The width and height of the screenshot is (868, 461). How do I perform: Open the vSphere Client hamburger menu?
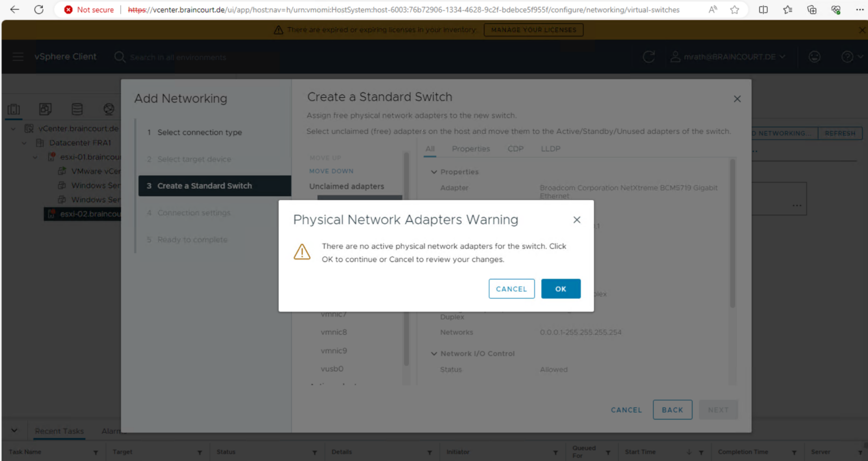(18, 56)
